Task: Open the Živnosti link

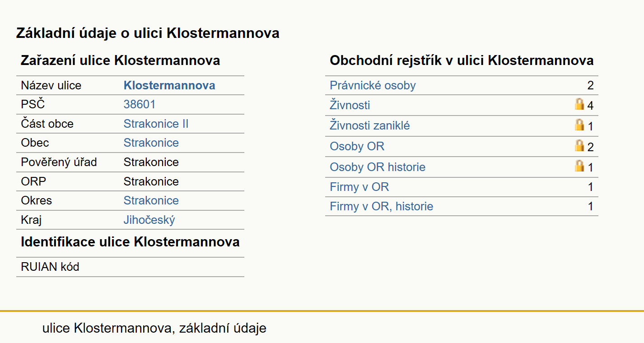Action: point(350,105)
